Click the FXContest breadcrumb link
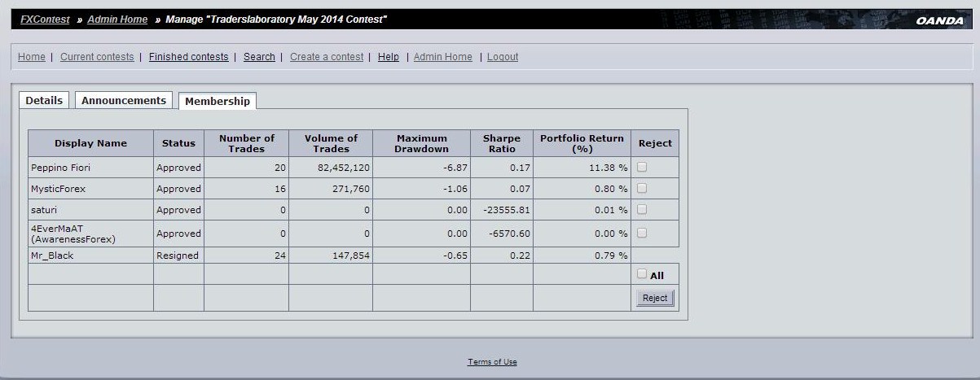The height and width of the screenshot is (380, 980). 45,20
